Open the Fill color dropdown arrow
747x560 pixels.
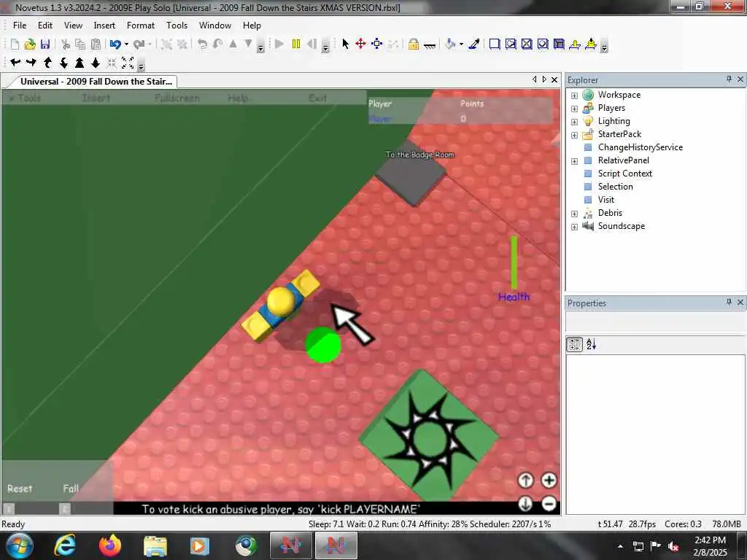[461, 44]
